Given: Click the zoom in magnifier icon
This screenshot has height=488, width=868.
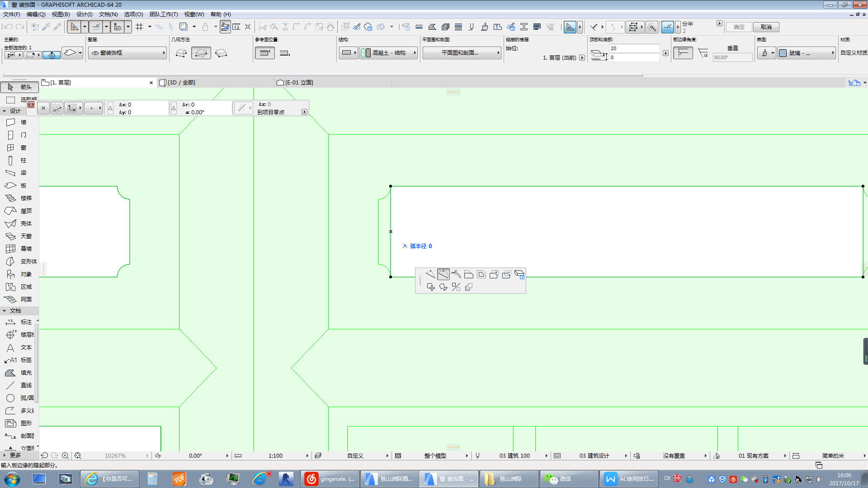Looking at the screenshot, I should (66, 455).
